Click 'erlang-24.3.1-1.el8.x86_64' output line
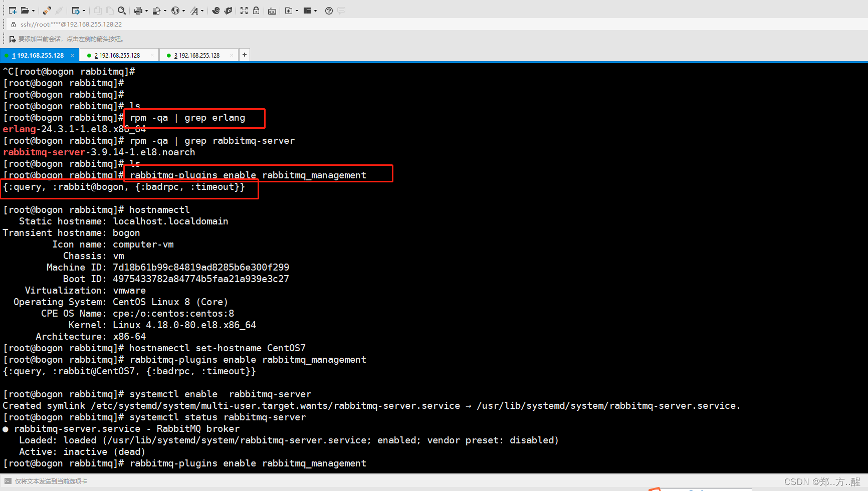Screen dimensions: 868x491 pos(74,129)
